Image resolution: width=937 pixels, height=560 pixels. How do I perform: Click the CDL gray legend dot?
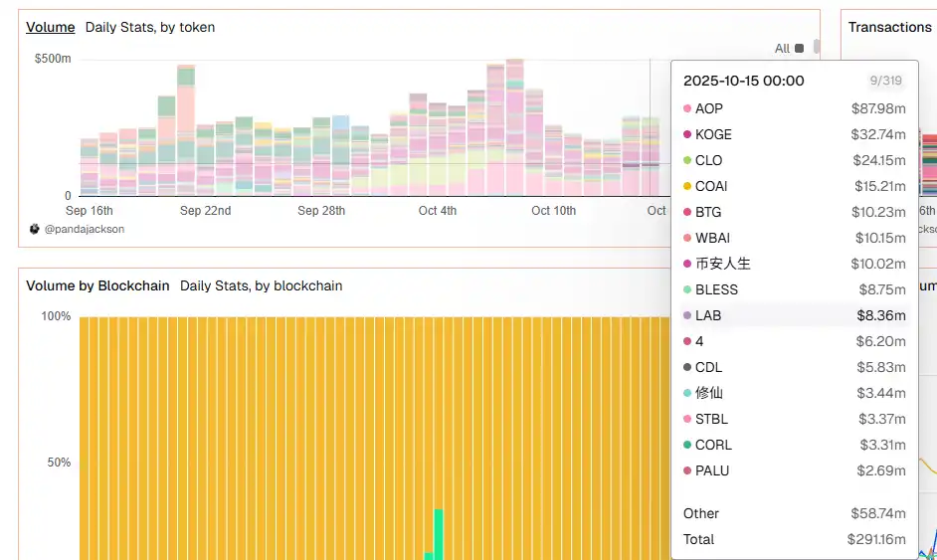pos(687,367)
